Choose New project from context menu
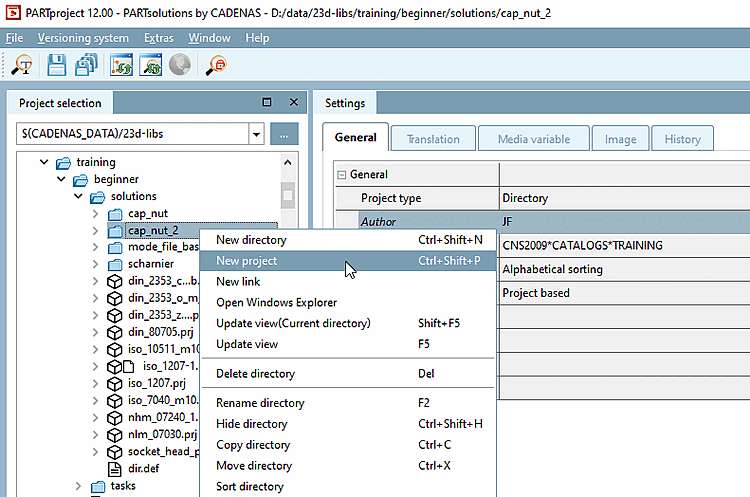This screenshot has width=750, height=497. click(x=247, y=261)
